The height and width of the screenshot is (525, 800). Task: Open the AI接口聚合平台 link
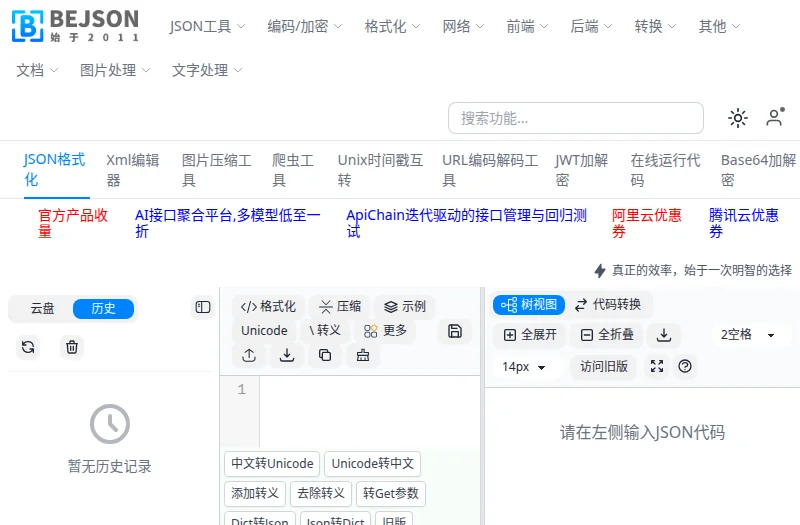click(228, 223)
